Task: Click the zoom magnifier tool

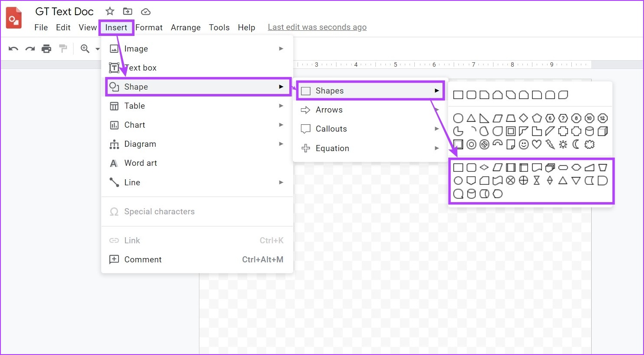Action: (85, 48)
